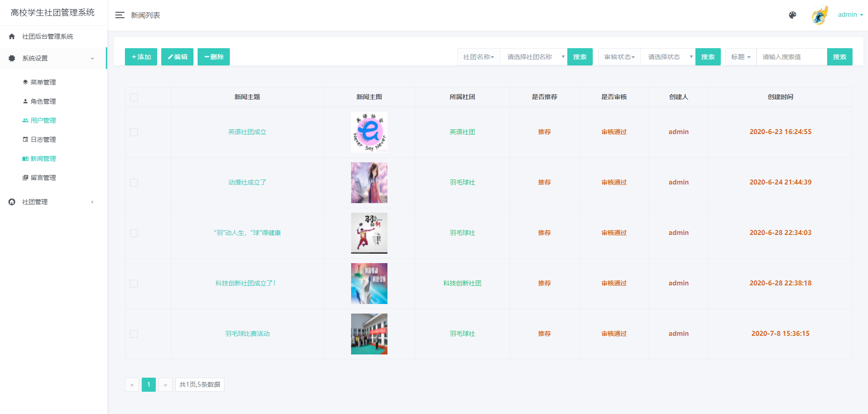Click the next page » button
Viewport: 868px width, 414px height.
tap(165, 384)
